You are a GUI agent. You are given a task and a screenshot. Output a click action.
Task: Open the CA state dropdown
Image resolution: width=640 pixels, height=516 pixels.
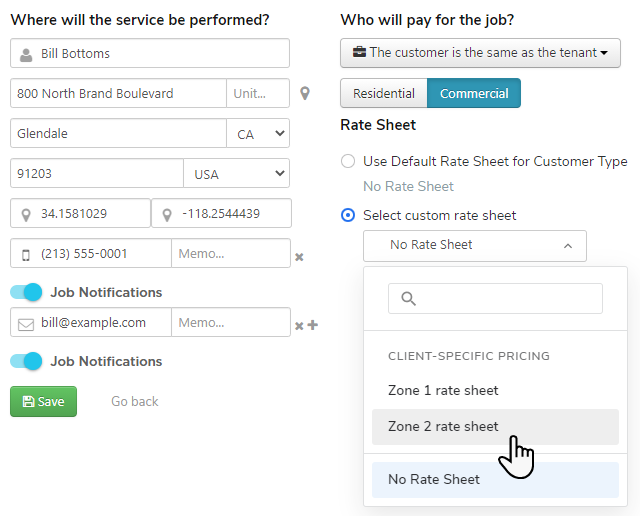pos(258,133)
